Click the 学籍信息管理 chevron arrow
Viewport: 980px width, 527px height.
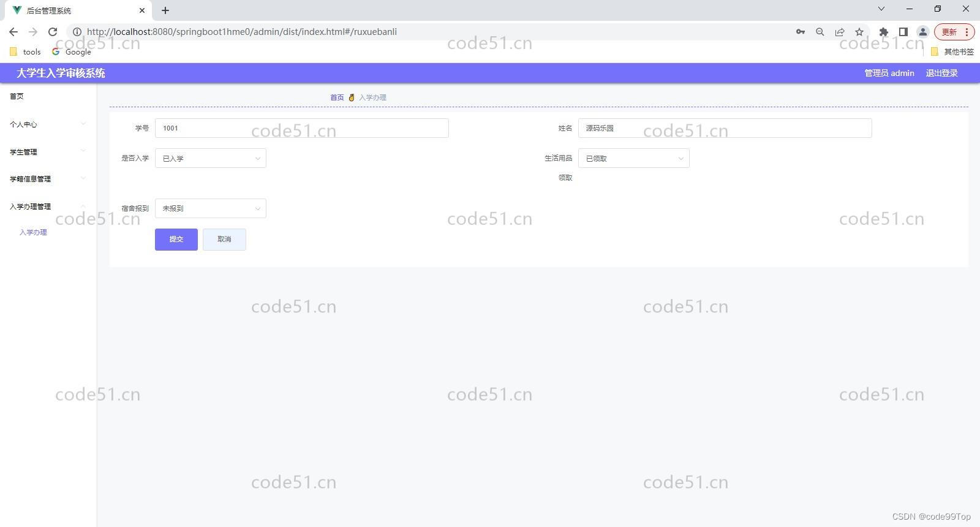tap(83, 178)
